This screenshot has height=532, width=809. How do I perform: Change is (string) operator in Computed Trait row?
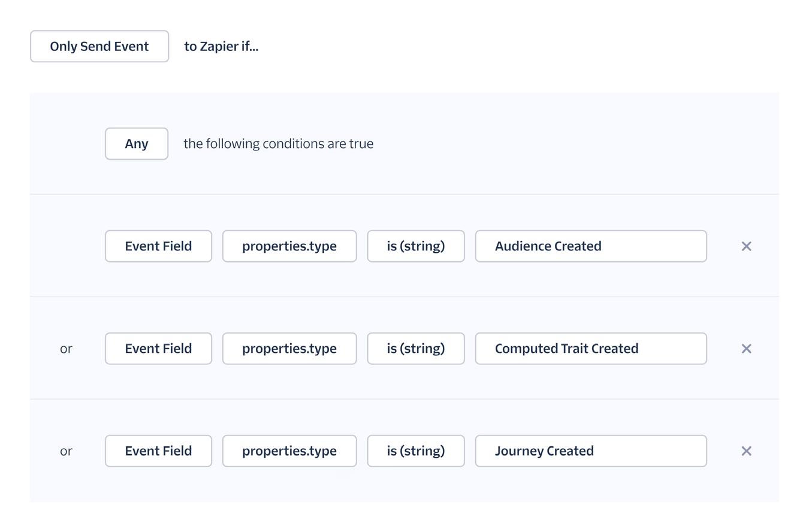pyautogui.click(x=416, y=349)
